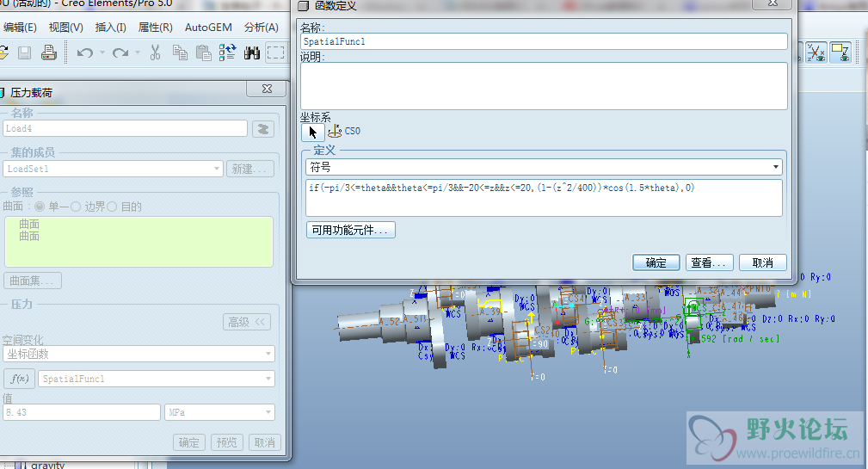Open the SpatialFunc1 function dropdown
868x469 pixels.
tap(157, 379)
